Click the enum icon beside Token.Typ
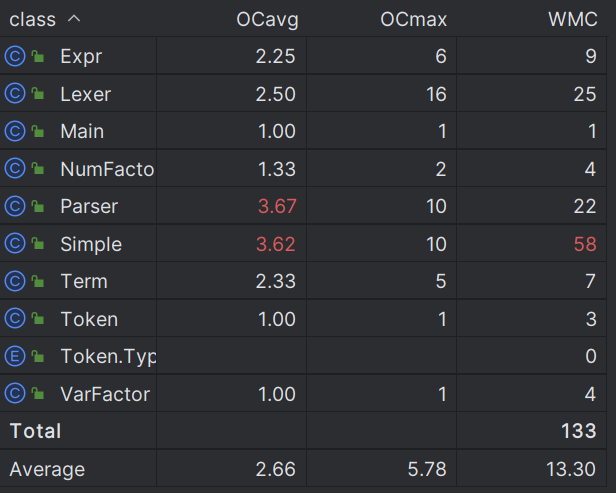This screenshot has width=616, height=493. click(15, 356)
